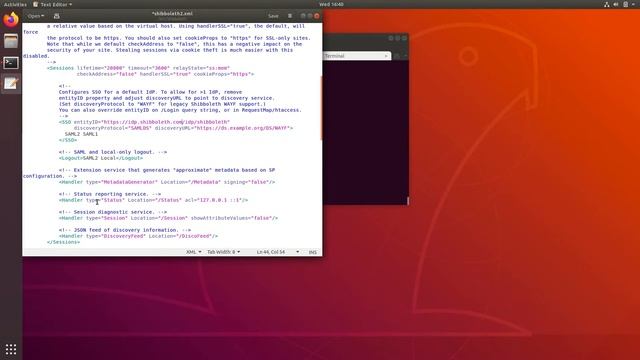Switch to Terminal via the dock icon
This screenshot has width=640, height=360.
point(11,62)
